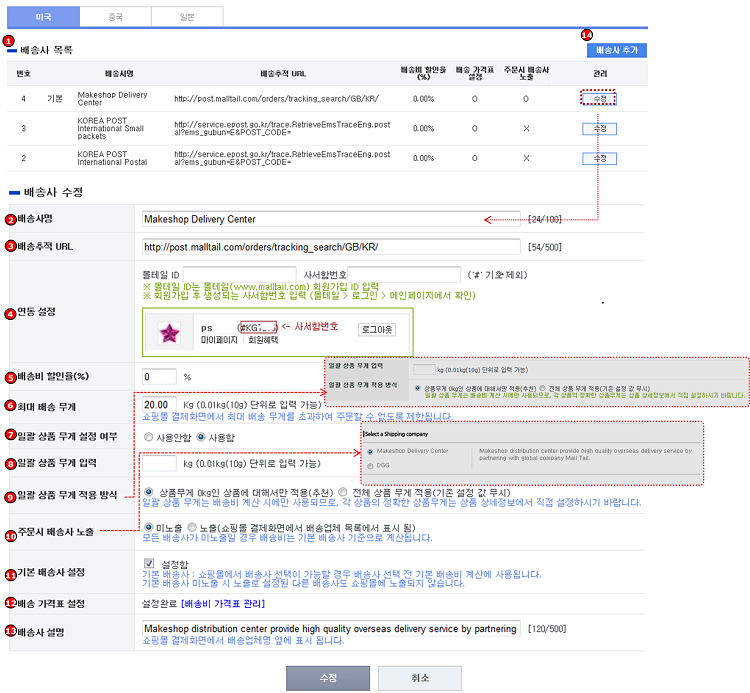Focus the 배송추적 URL input field
The image size is (750, 693).
pyautogui.click(x=330, y=247)
